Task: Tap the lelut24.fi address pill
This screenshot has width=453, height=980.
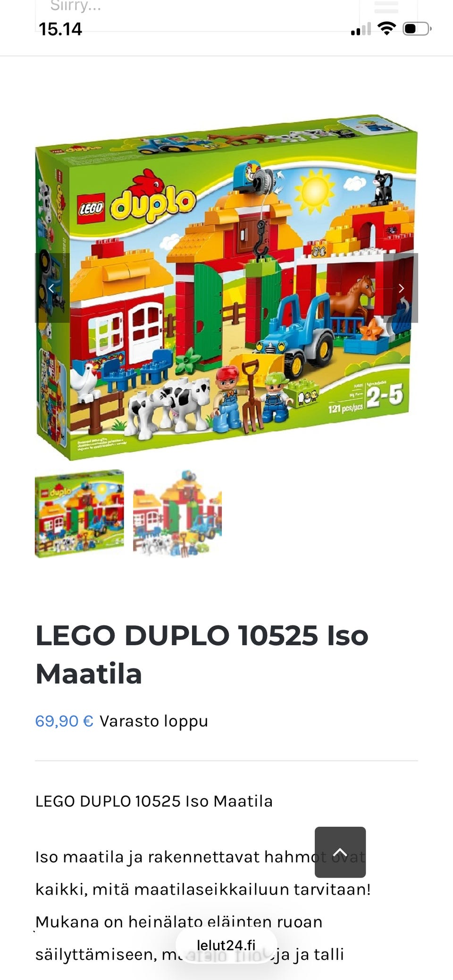Action: (x=226, y=945)
